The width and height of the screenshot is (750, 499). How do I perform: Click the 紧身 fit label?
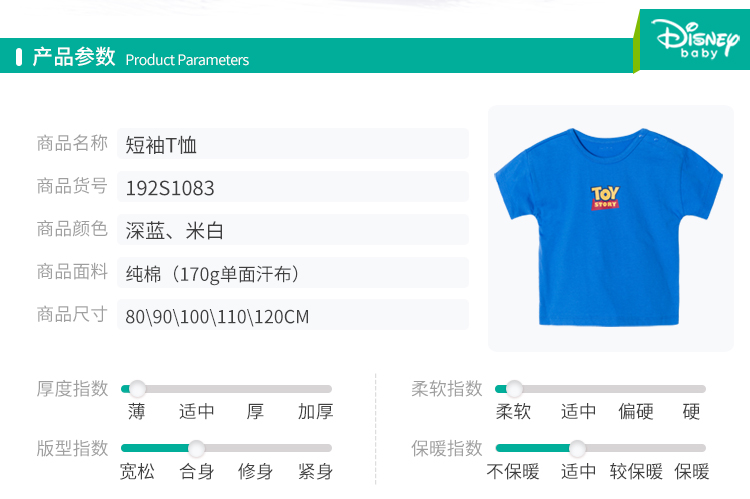pyautogui.click(x=315, y=472)
